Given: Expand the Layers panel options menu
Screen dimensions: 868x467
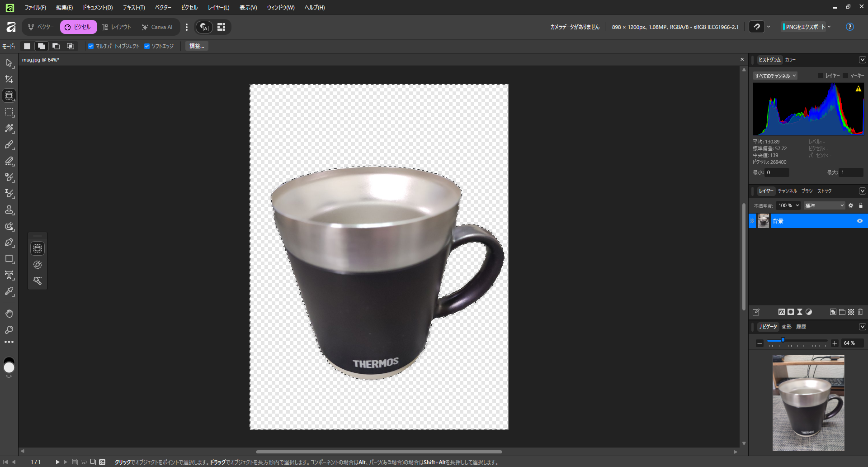Looking at the screenshot, I should tap(862, 191).
